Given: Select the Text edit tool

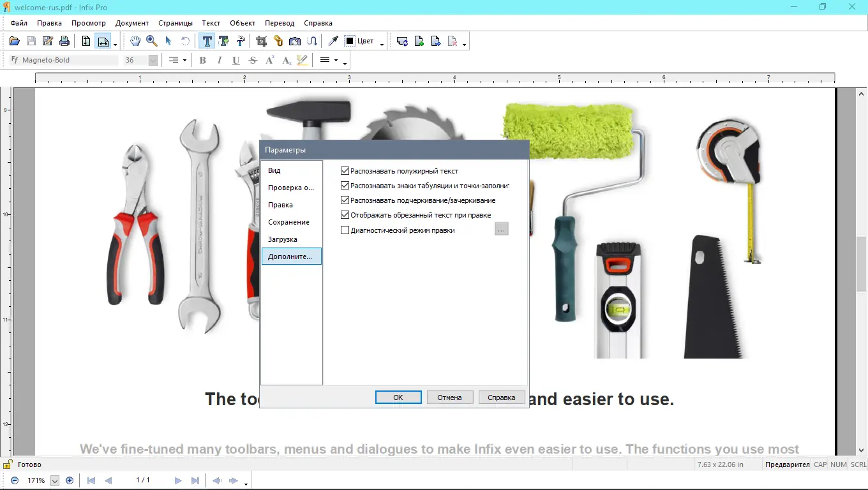Looking at the screenshot, I should click(x=207, y=41).
